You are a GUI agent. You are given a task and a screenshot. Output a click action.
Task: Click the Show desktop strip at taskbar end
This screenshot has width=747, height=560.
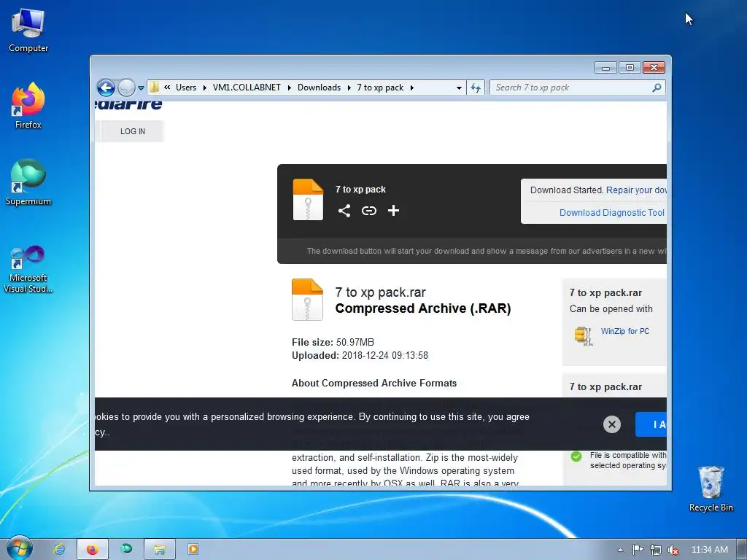(742, 550)
